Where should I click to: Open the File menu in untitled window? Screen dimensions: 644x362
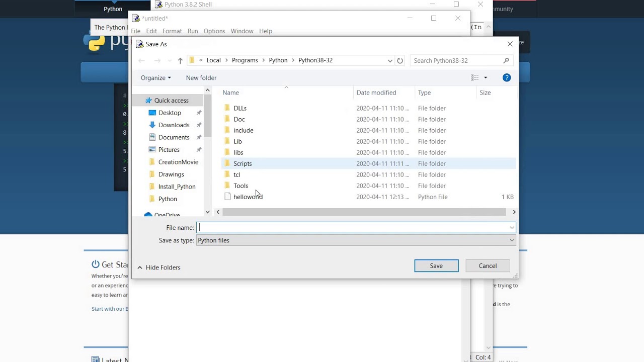tap(136, 31)
